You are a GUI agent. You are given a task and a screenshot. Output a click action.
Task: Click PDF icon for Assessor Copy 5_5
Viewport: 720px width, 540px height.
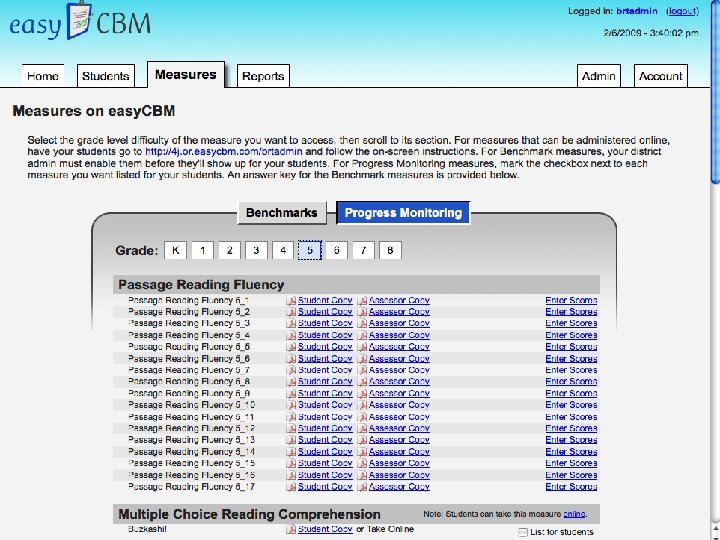[362, 347]
